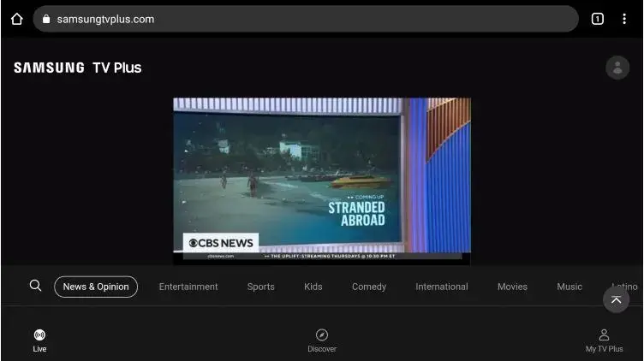Select the News & Opinion category
The height and width of the screenshot is (361, 644).
point(96,287)
